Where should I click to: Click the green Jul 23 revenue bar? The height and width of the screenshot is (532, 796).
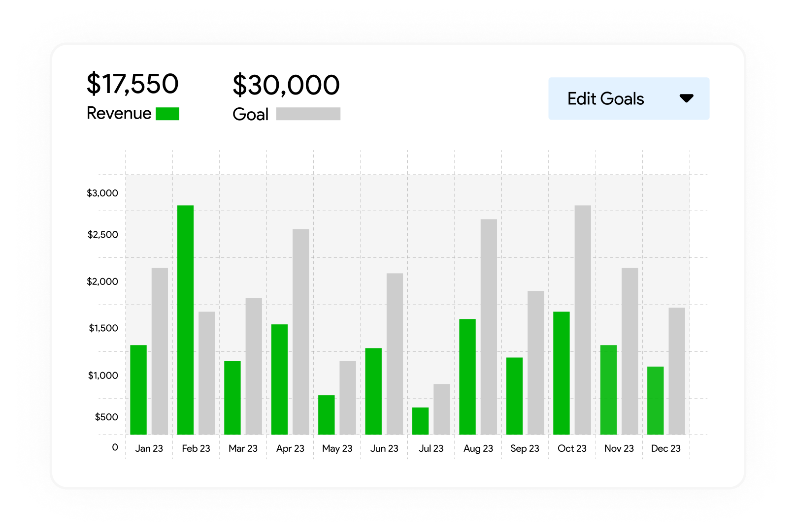pos(420,421)
